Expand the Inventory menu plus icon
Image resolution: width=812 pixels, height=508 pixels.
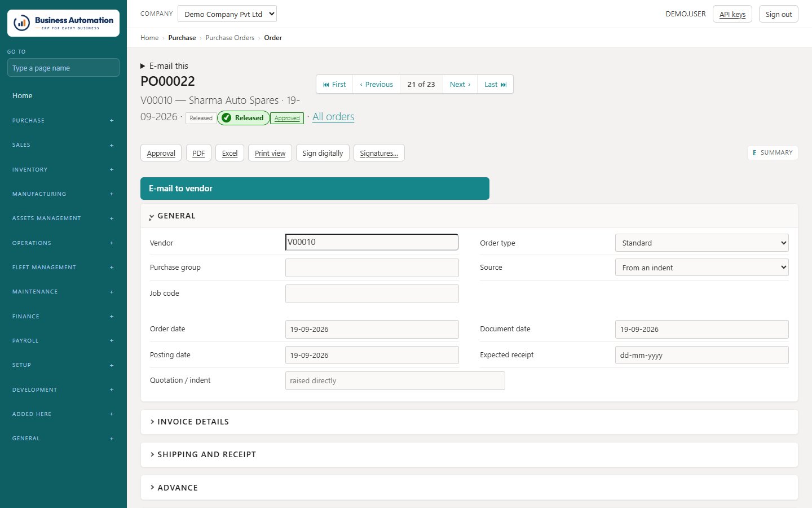point(112,170)
